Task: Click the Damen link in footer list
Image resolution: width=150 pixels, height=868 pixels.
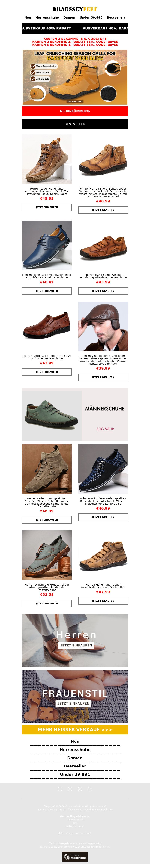Action: click(x=75, y=758)
